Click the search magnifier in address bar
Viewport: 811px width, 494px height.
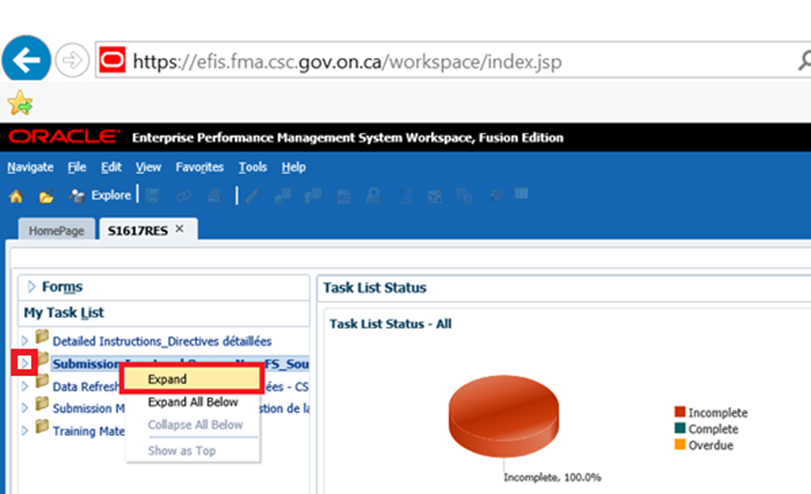[x=802, y=61]
